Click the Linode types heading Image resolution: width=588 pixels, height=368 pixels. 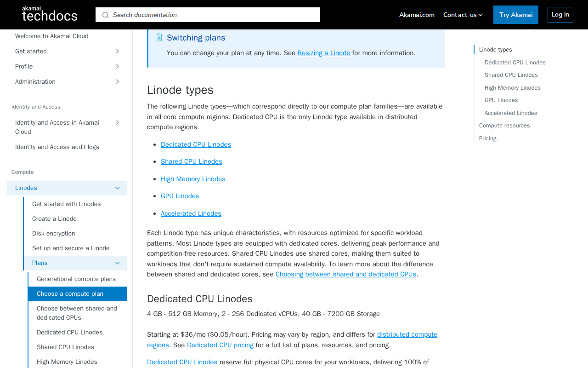click(x=180, y=90)
